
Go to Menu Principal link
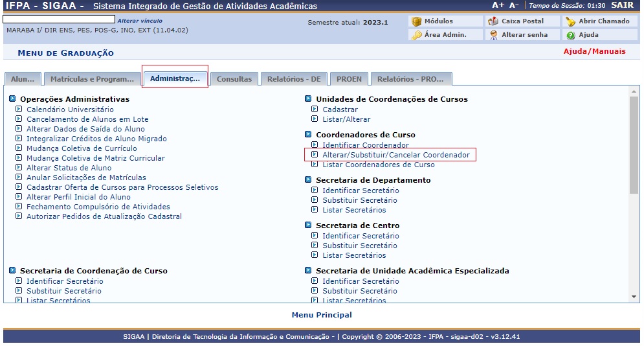pos(322,315)
